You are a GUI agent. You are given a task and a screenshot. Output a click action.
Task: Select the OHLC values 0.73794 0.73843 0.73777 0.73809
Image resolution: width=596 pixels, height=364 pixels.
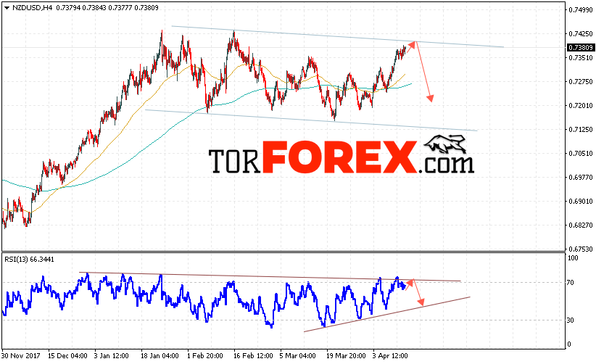pos(107,7)
